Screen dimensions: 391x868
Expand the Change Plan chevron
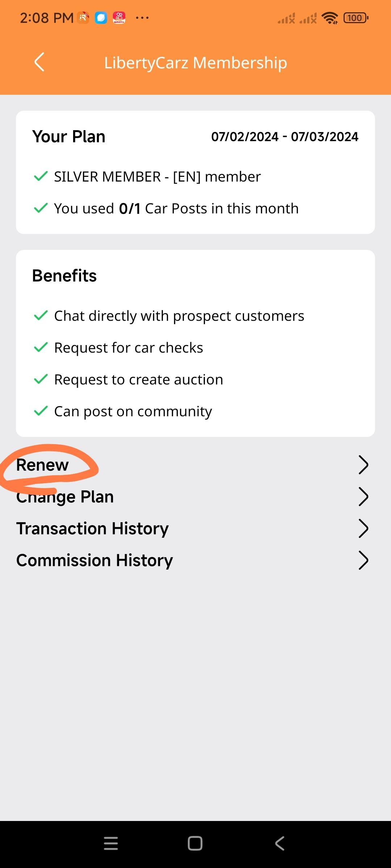363,497
